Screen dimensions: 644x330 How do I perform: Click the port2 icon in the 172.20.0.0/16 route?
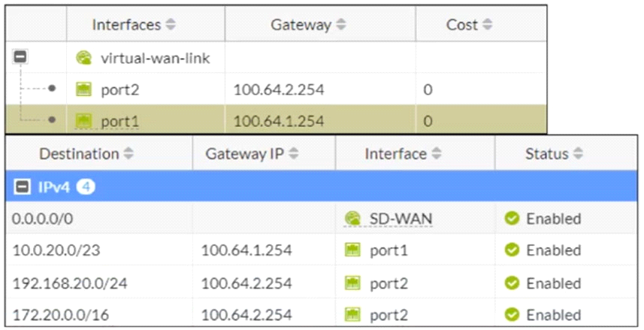[x=352, y=314]
